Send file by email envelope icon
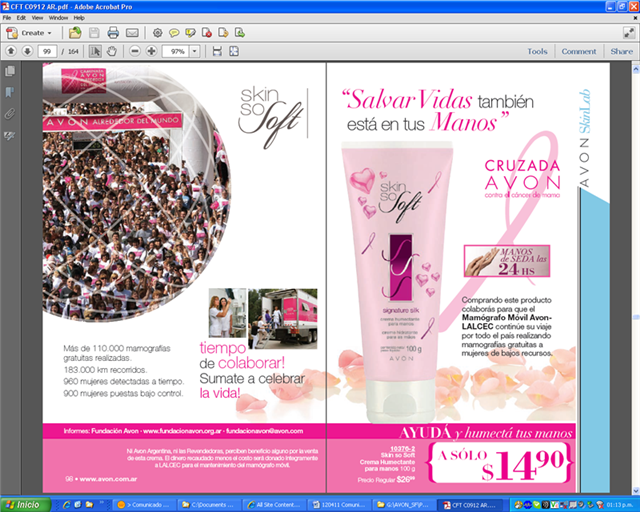This screenshot has height=512, width=640. point(130,33)
